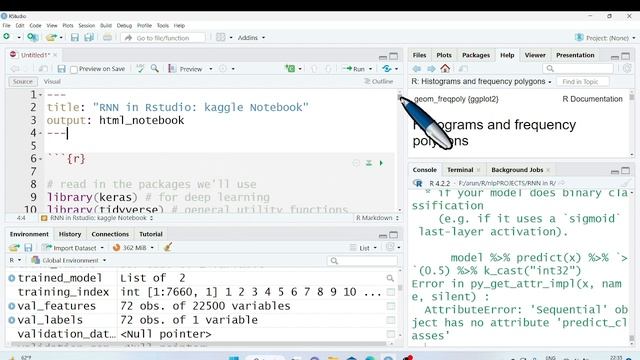640x360 pixels.
Task: Open find and replace magnifier
Action: 155,69
